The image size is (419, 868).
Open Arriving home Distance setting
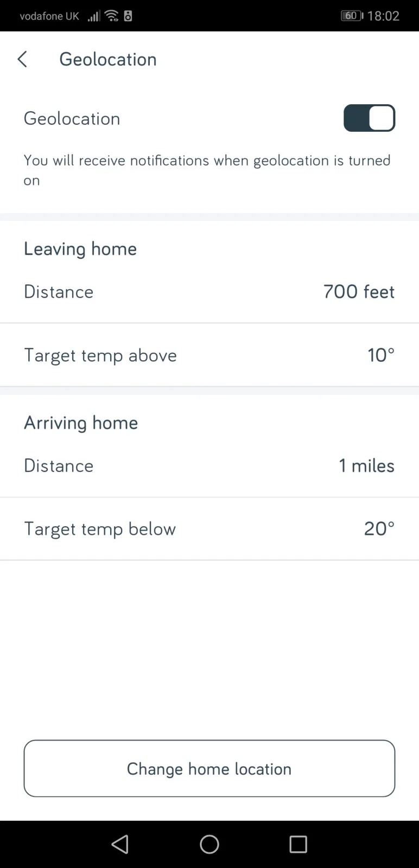point(210,466)
